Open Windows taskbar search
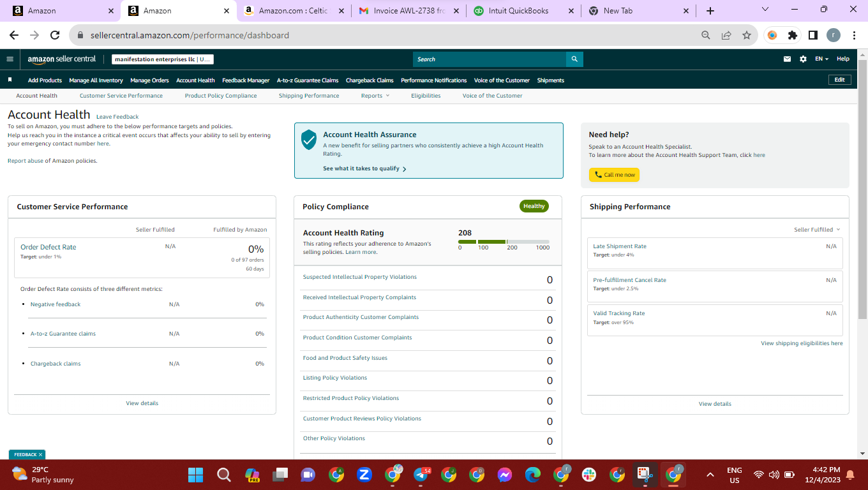 223,475
